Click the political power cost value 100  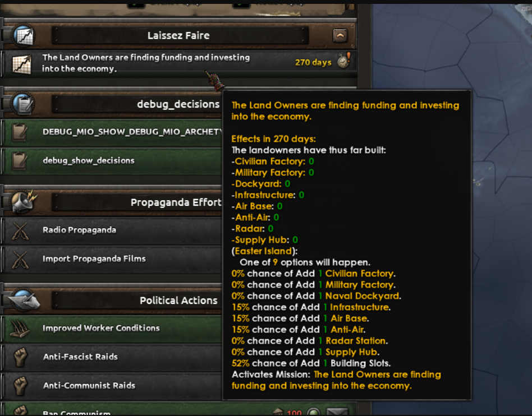[294, 413]
